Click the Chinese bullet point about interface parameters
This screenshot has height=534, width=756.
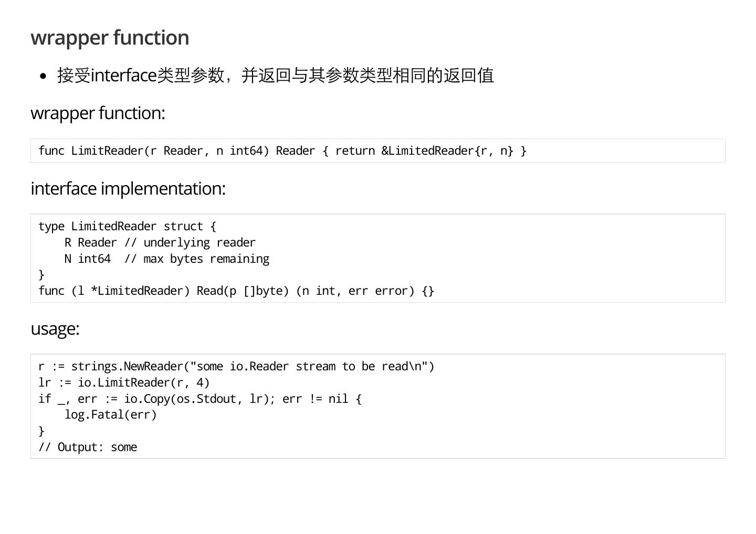[x=275, y=76]
